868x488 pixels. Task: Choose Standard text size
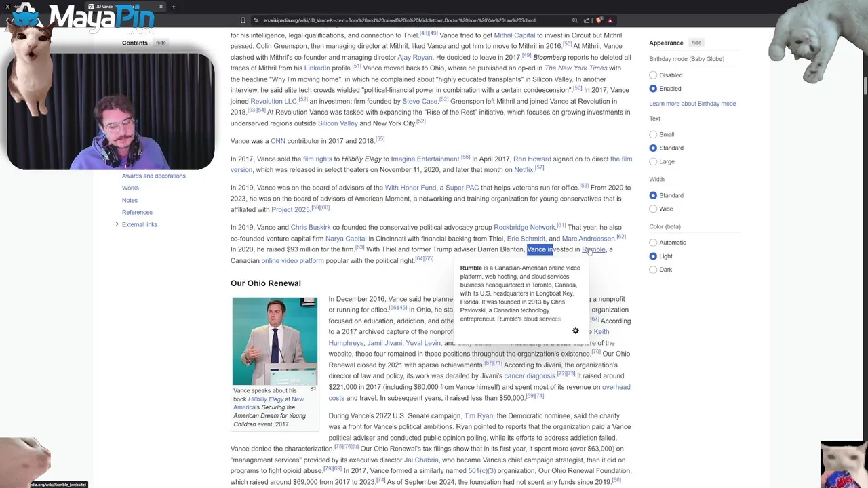pyautogui.click(x=653, y=148)
